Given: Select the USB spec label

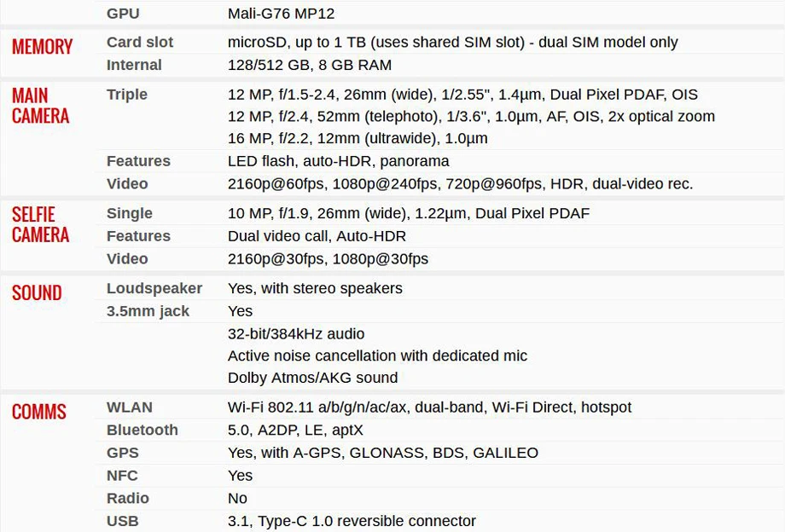Looking at the screenshot, I should coord(123,521).
